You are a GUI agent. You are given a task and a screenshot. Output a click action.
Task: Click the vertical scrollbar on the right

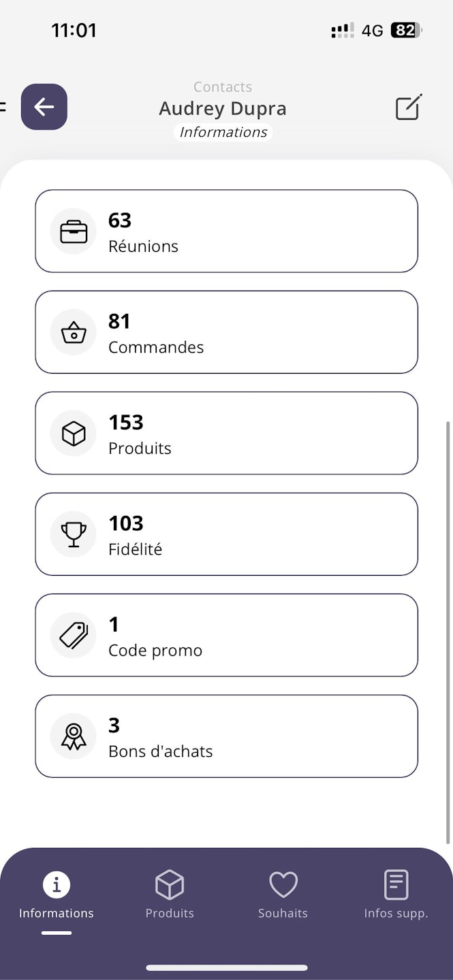coord(448,632)
